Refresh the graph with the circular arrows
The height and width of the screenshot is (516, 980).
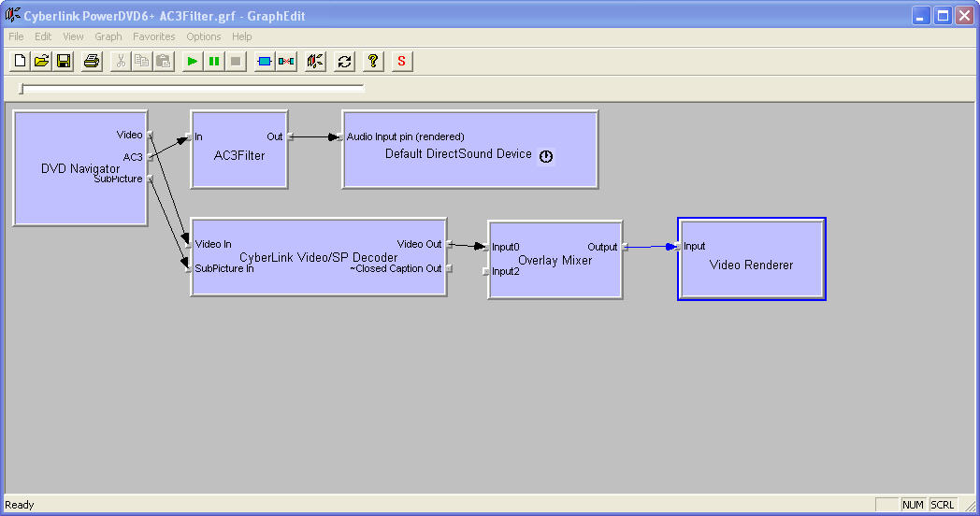coord(344,61)
